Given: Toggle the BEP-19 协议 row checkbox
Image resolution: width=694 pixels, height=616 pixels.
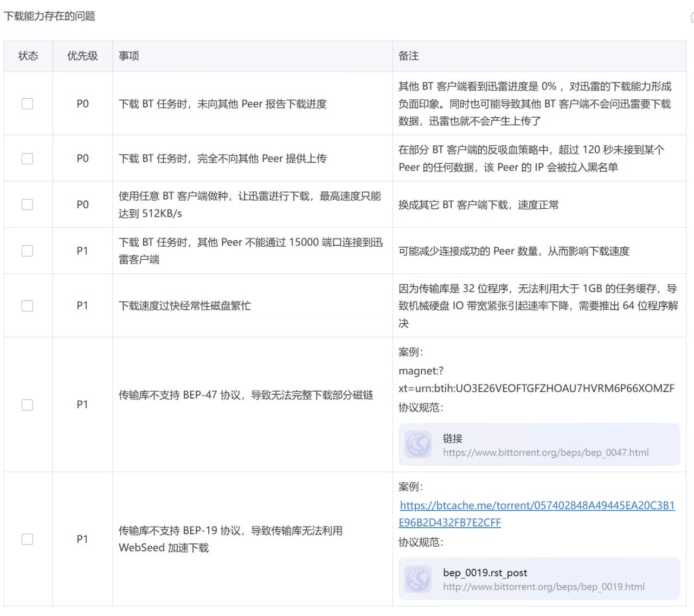Looking at the screenshot, I should 27,539.
